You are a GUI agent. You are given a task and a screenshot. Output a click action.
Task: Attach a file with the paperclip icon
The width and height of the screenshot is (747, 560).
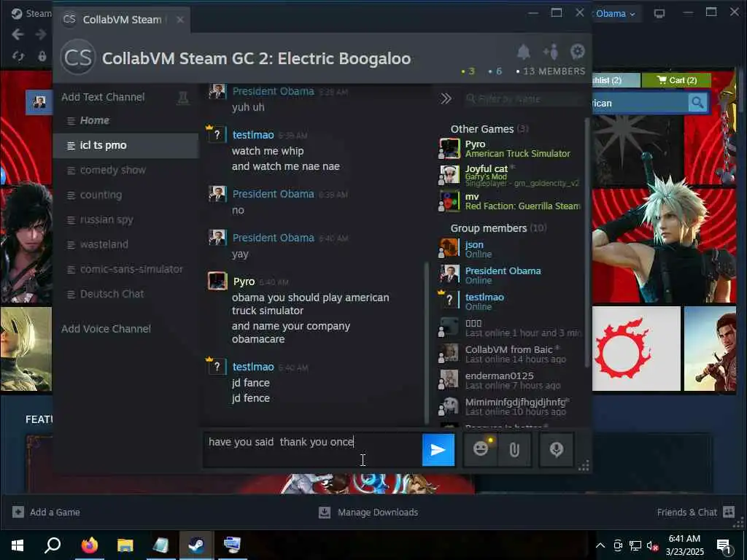[x=514, y=449]
